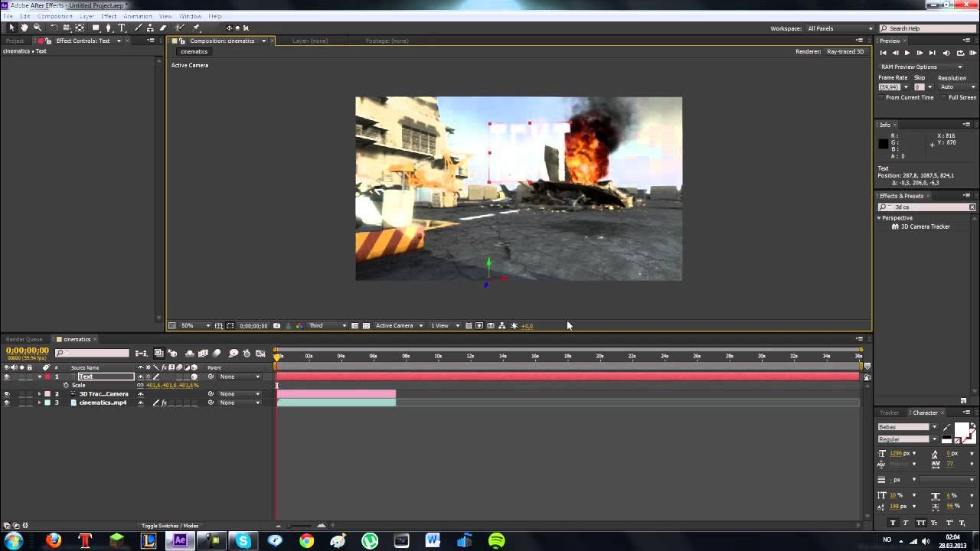Screen dimensions: 980x551
Task: Collapse the Perspective effects category
Action: [x=880, y=218]
